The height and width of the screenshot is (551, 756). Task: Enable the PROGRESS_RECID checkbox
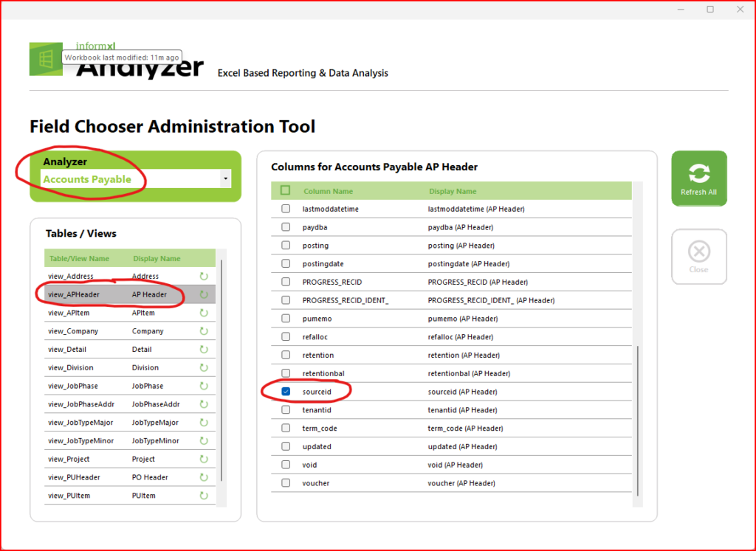[x=286, y=282]
